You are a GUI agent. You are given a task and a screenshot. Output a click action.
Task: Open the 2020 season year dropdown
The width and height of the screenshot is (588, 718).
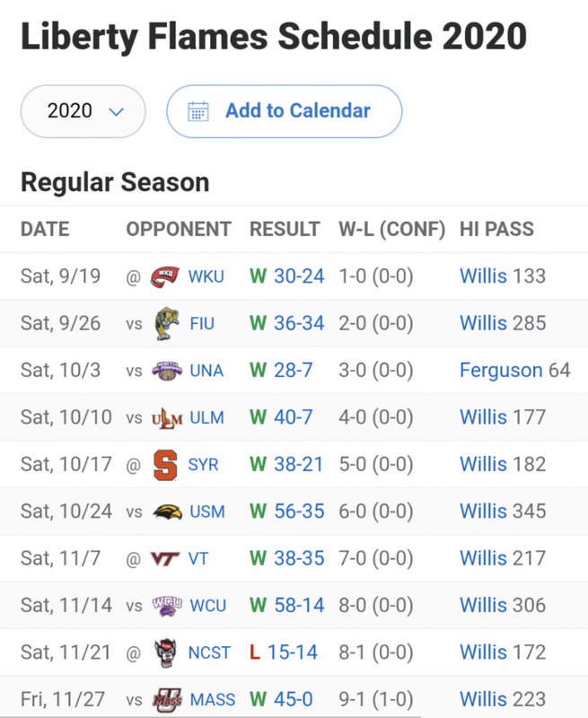(83, 111)
